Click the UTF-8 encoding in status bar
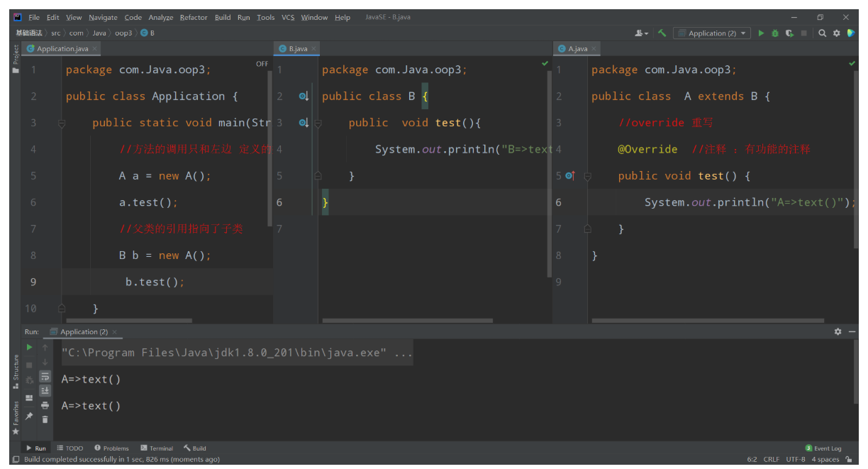The image size is (868, 469). click(x=796, y=460)
